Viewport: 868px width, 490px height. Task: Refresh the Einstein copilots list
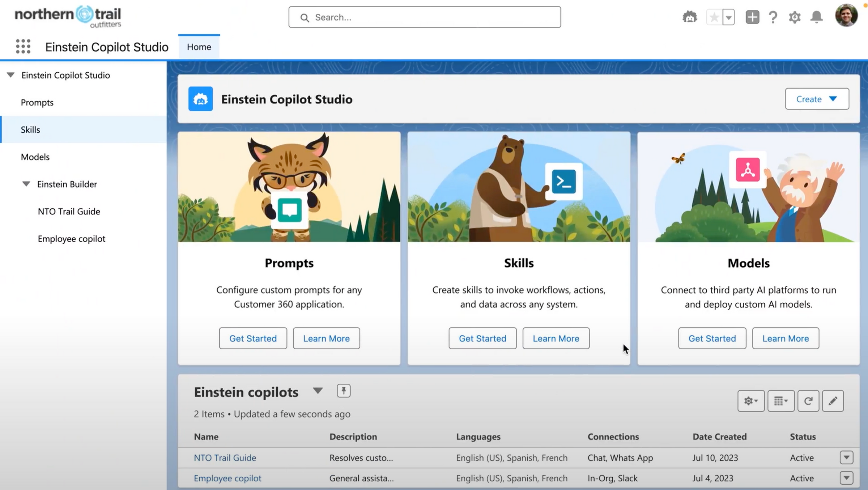(808, 401)
